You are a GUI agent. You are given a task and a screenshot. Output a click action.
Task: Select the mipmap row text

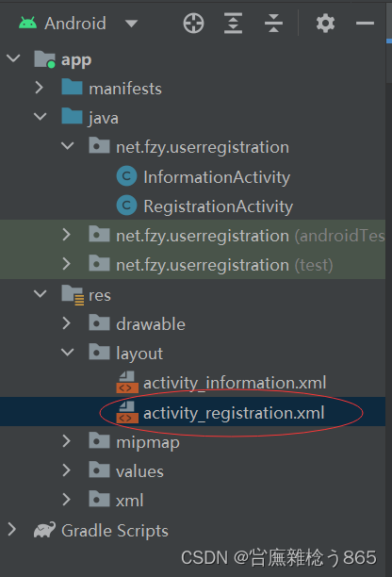click(x=148, y=443)
